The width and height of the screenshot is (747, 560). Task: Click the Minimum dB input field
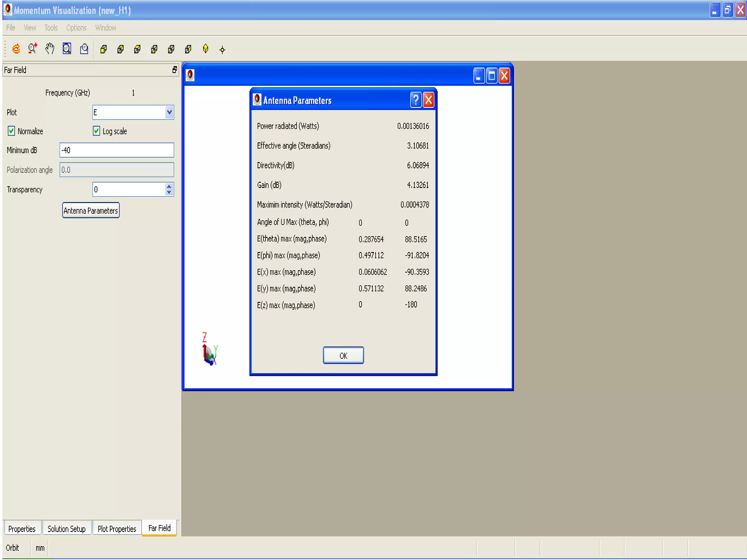(117, 150)
